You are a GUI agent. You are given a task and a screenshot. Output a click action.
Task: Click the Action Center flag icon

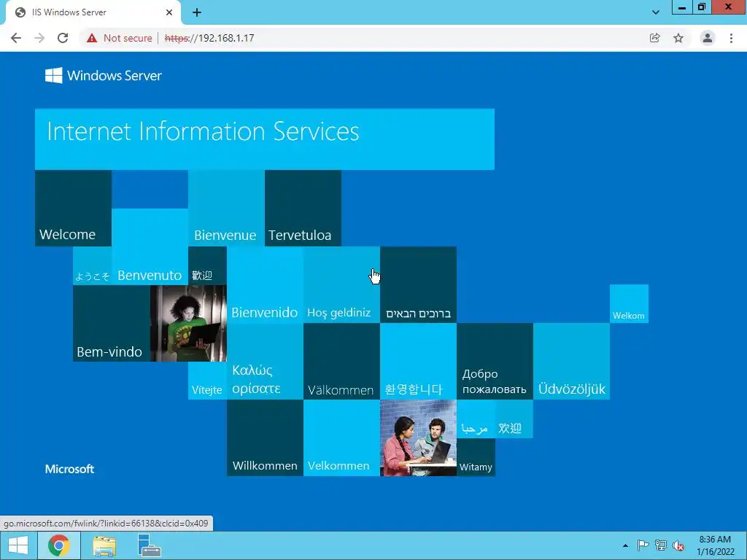(x=643, y=545)
